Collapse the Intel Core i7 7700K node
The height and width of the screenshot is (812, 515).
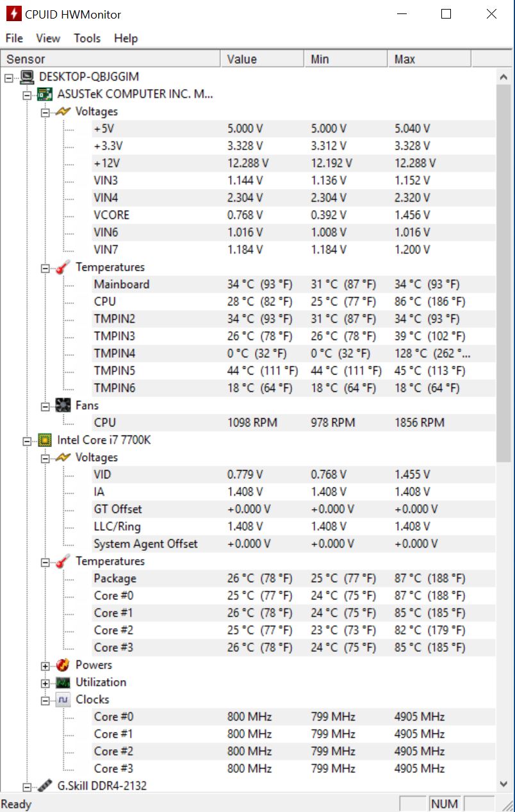pos(27,441)
